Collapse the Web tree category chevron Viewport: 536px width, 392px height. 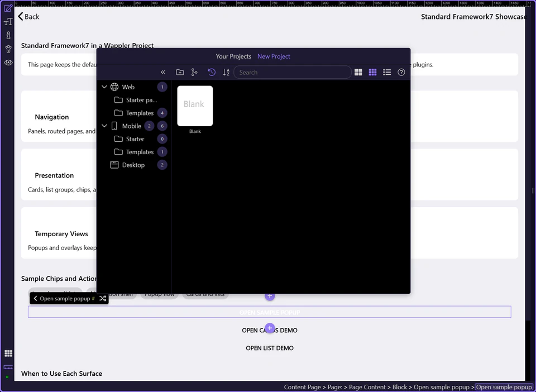[x=104, y=87]
